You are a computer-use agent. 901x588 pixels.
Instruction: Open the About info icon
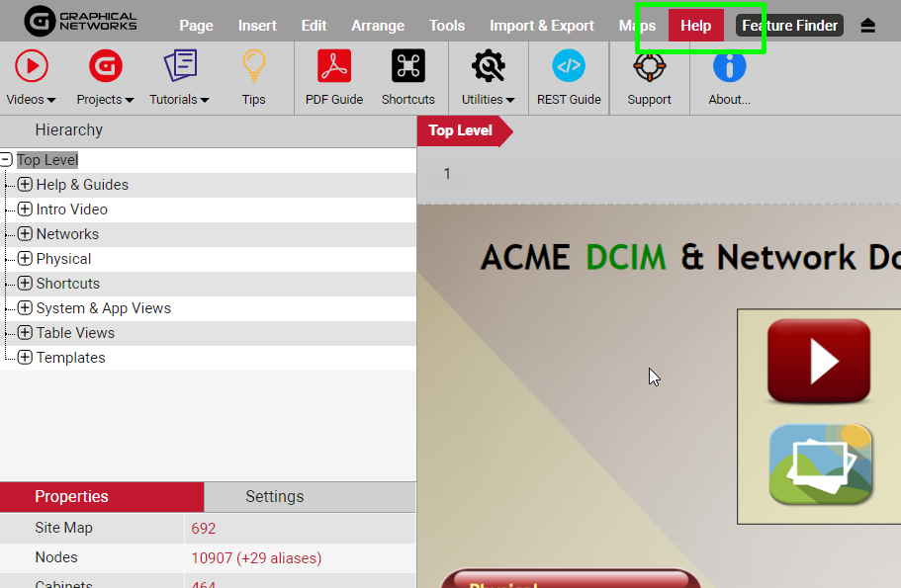729,67
